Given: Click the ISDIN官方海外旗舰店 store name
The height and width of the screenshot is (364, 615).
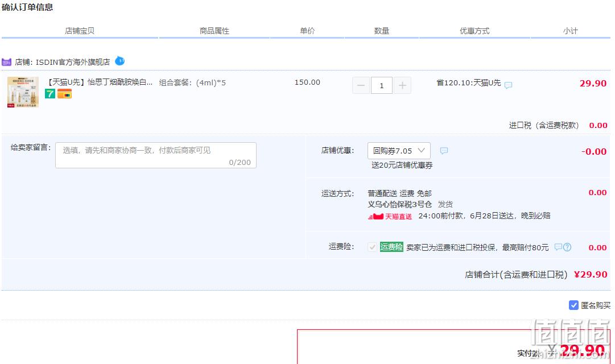Looking at the screenshot, I should click(73, 62).
